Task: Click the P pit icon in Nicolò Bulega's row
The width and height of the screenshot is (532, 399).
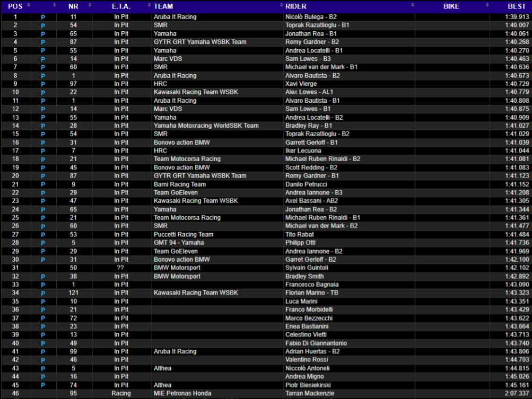Action: coord(43,17)
